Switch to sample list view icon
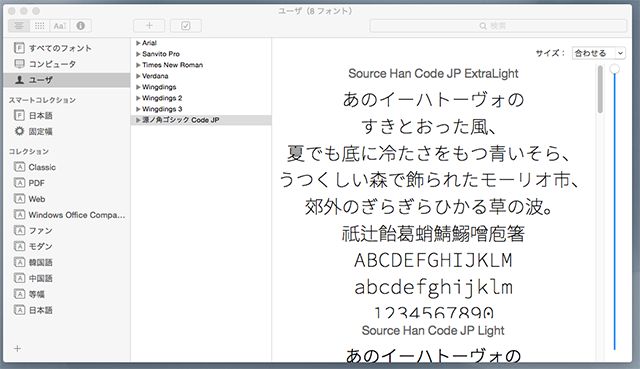Viewport: 640px width, 369px height. click(19, 26)
